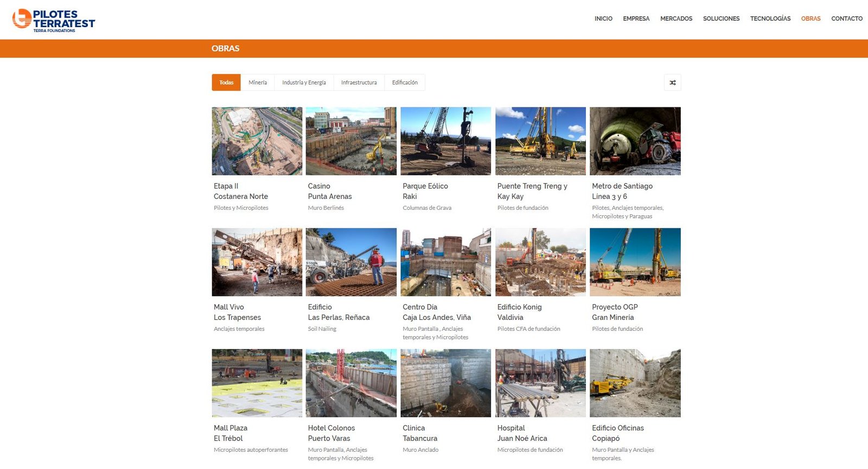Open the OBRAS menu item
This screenshot has height=469, width=868.
point(810,18)
